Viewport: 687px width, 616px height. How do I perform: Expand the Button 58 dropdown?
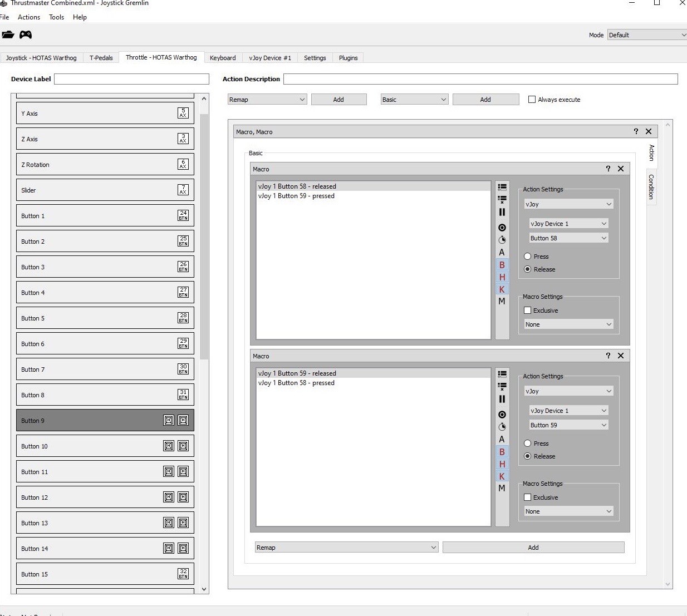tap(568, 238)
